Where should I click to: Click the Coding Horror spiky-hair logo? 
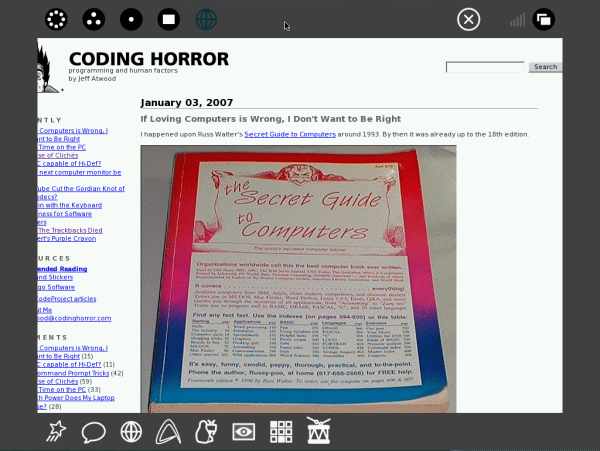pyautogui.click(x=49, y=69)
